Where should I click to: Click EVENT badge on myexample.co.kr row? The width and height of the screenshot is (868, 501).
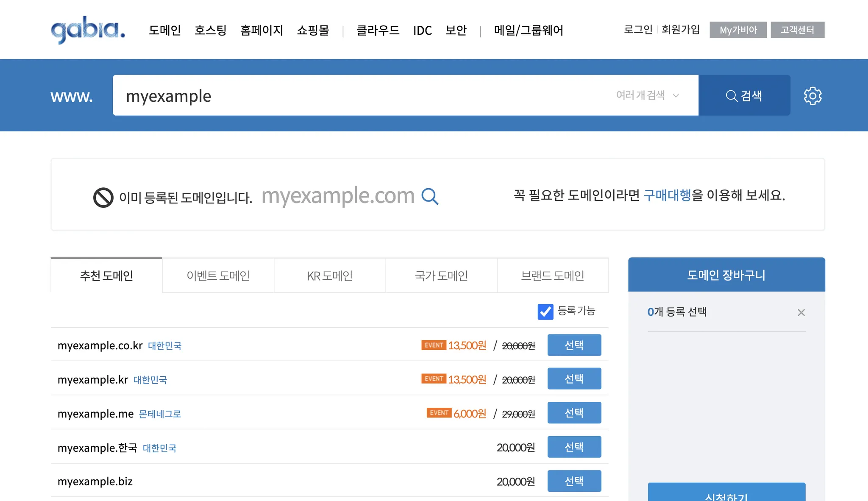coord(433,345)
